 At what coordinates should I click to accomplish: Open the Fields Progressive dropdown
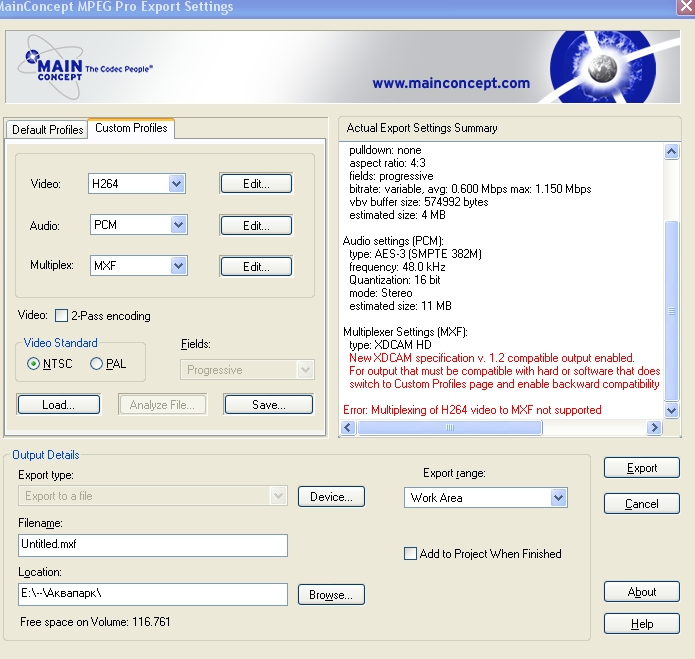pyautogui.click(x=247, y=370)
